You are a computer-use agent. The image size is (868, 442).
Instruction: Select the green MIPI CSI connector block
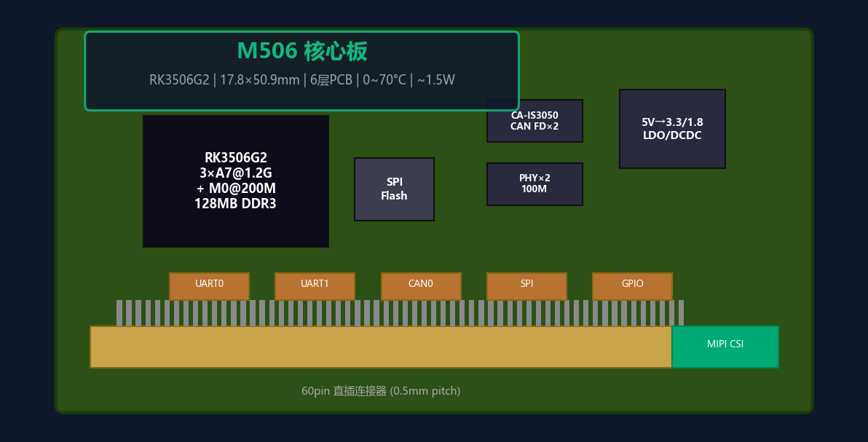(x=725, y=347)
